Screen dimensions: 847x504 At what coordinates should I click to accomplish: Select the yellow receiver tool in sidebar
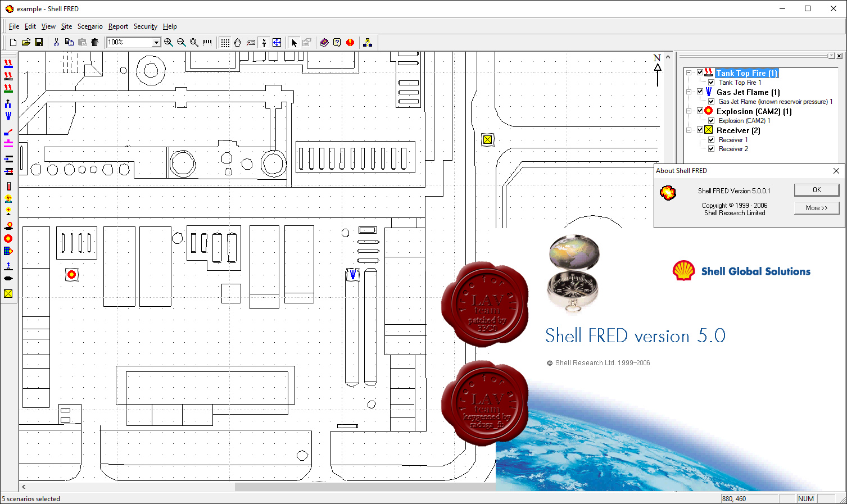click(x=8, y=293)
